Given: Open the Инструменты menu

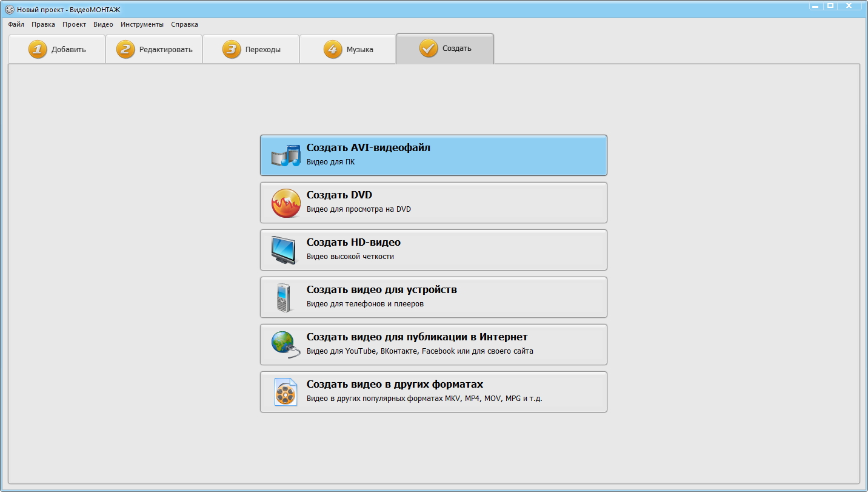Looking at the screenshot, I should tap(142, 24).
